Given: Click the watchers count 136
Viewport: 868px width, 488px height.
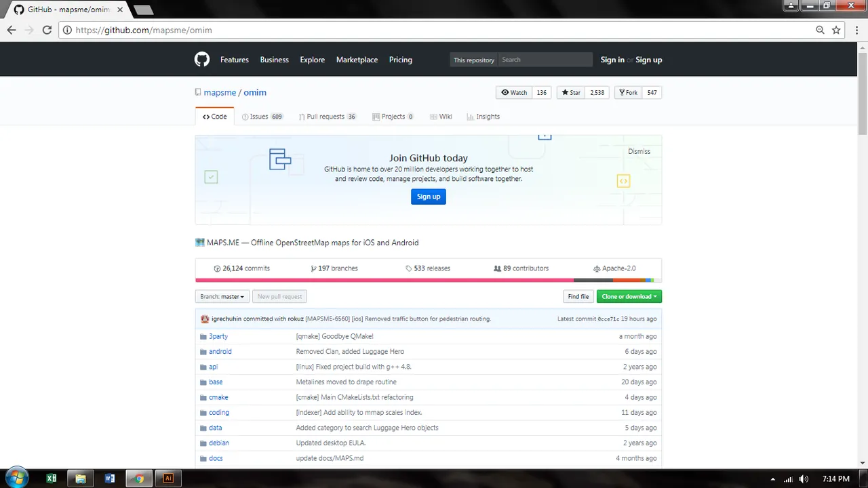Looking at the screenshot, I should [x=542, y=93].
